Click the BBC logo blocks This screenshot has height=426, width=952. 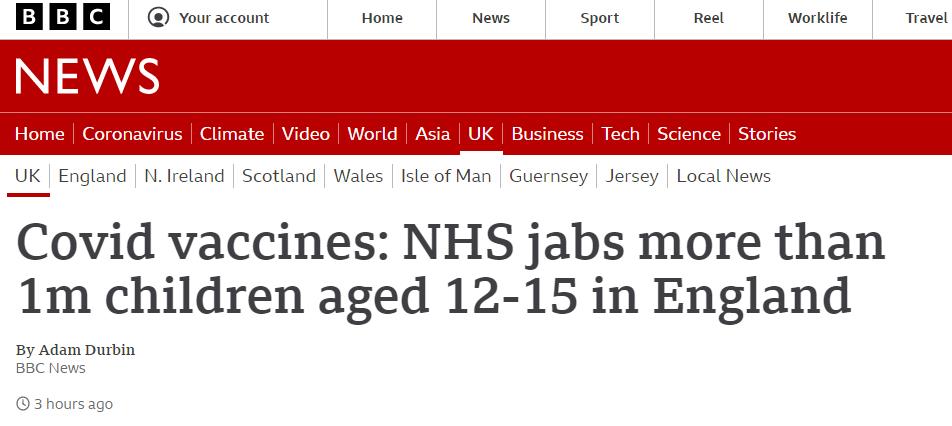(62, 18)
